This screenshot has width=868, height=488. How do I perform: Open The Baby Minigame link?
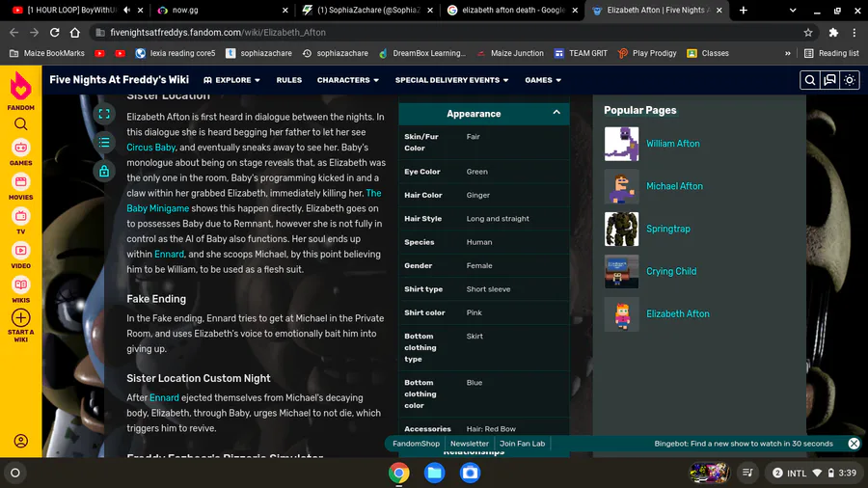[158, 208]
